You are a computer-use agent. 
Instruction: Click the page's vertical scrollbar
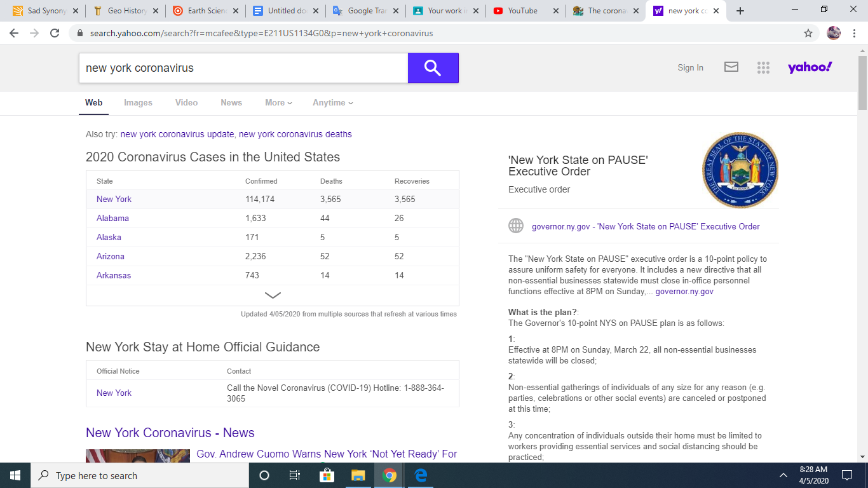(862, 254)
